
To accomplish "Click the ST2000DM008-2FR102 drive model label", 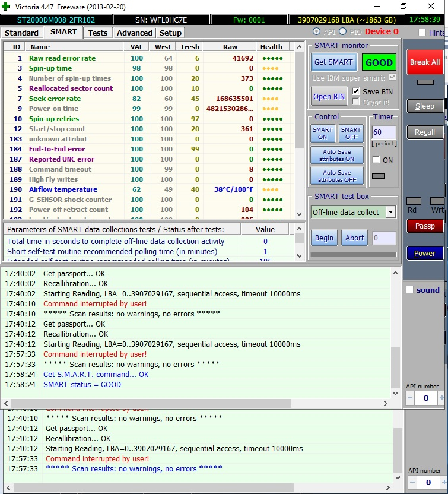I will click(x=56, y=20).
